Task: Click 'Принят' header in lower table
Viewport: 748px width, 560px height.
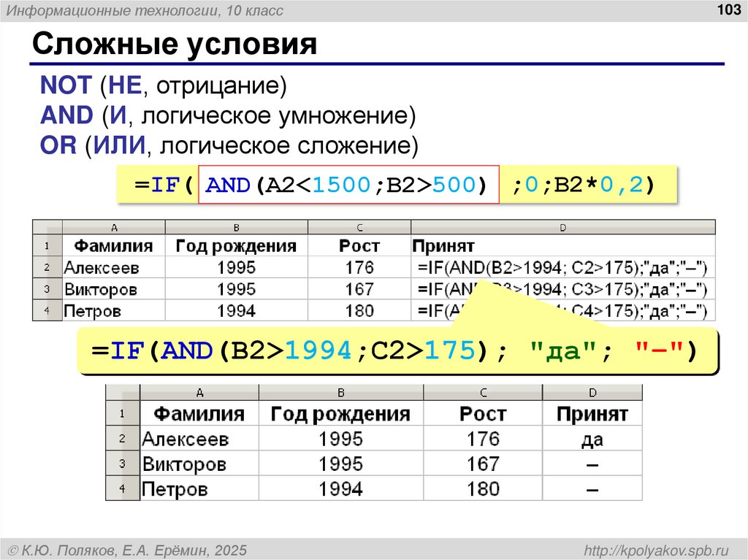Action: pyautogui.click(x=592, y=413)
